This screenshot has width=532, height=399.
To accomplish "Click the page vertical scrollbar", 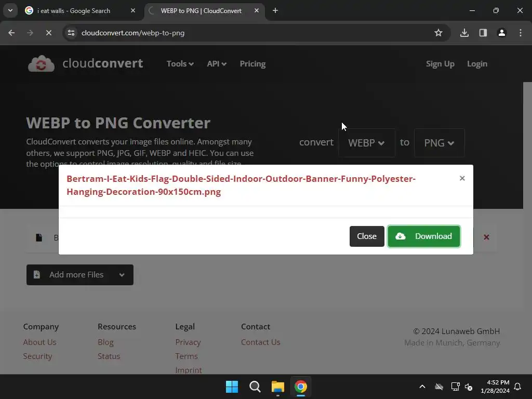I will point(527,228).
